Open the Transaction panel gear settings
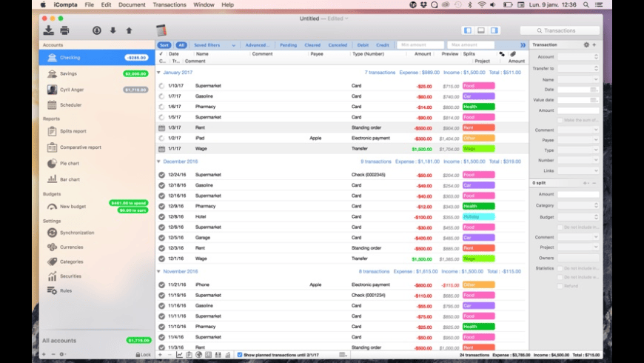This screenshot has height=363, width=644. click(x=586, y=44)
